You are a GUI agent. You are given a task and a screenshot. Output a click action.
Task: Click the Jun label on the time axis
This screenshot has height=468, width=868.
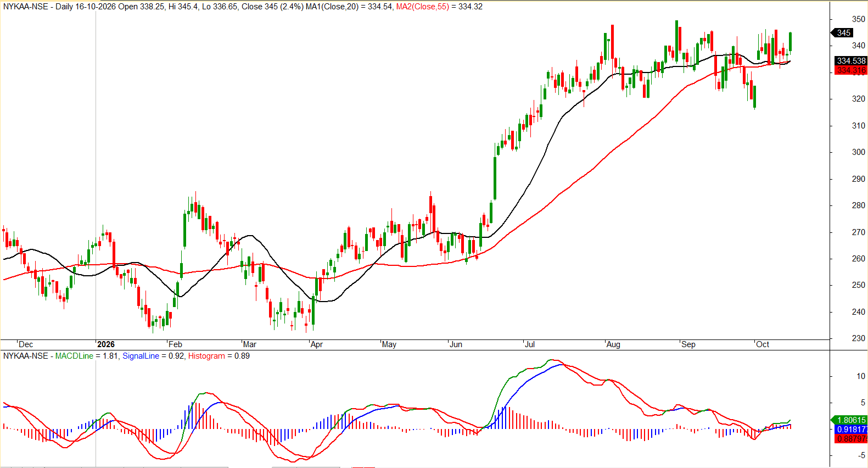[456, 344]
